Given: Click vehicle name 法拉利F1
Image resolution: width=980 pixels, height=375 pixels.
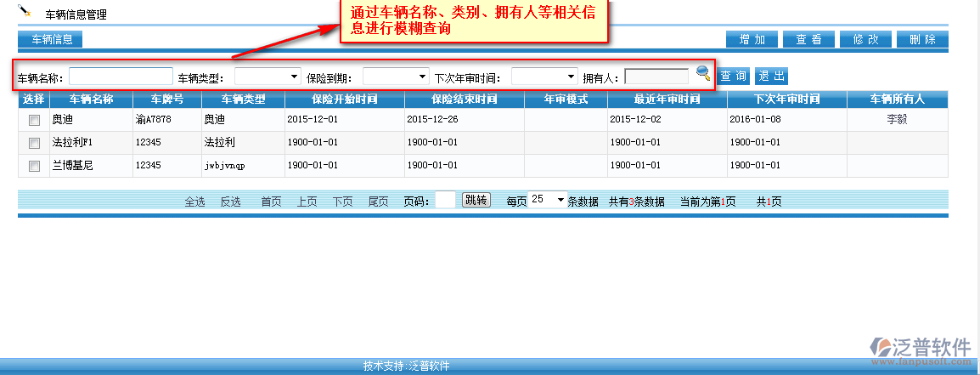Looking at the screenshot, I should [x=72, y=142].
